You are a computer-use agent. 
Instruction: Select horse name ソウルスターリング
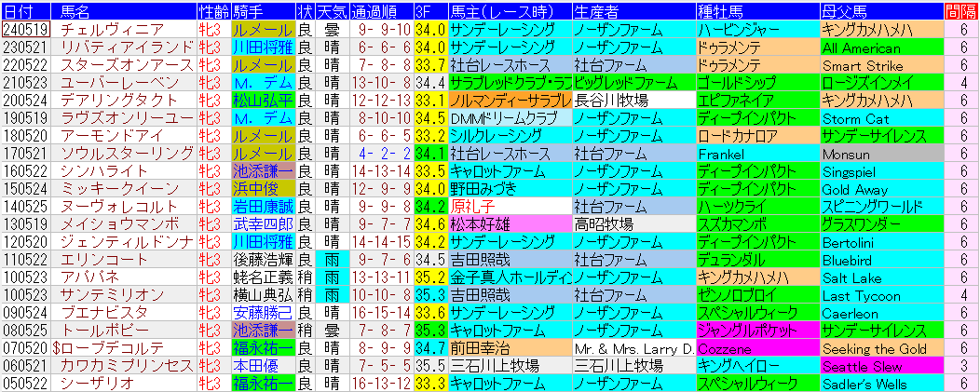pos(127,154)
